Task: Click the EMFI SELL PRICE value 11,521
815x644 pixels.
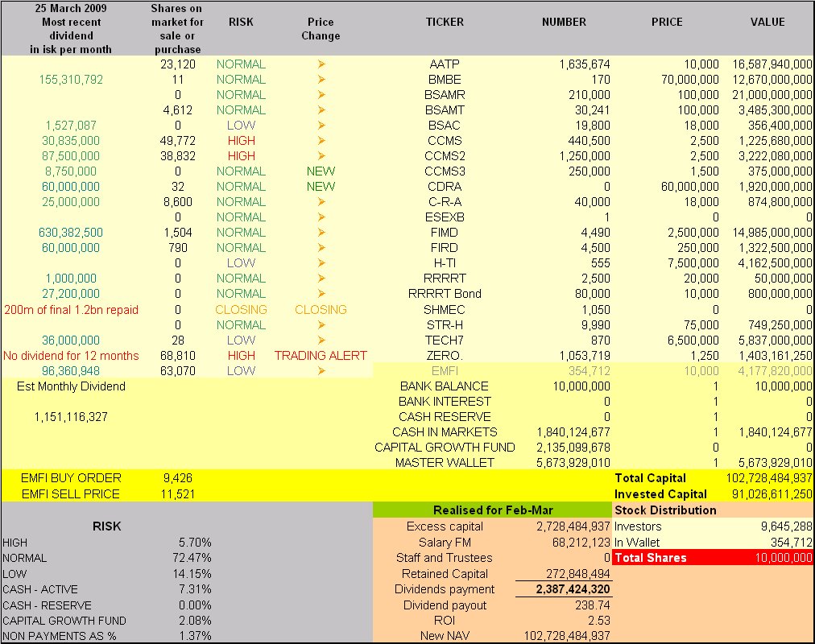Action: click(x=178, y=494)
